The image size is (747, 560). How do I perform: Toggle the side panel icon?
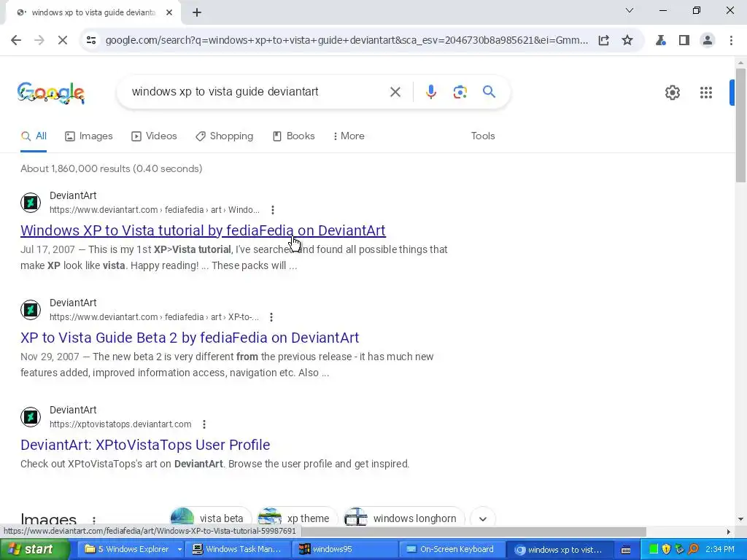click(684, 41)
